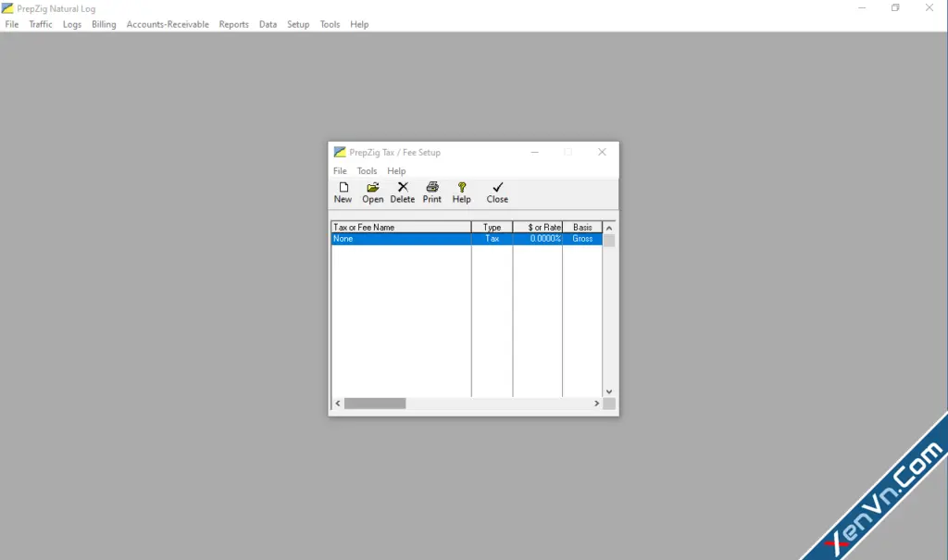Open the selected tax record
948x560 pixels.
tap(372, 193)
